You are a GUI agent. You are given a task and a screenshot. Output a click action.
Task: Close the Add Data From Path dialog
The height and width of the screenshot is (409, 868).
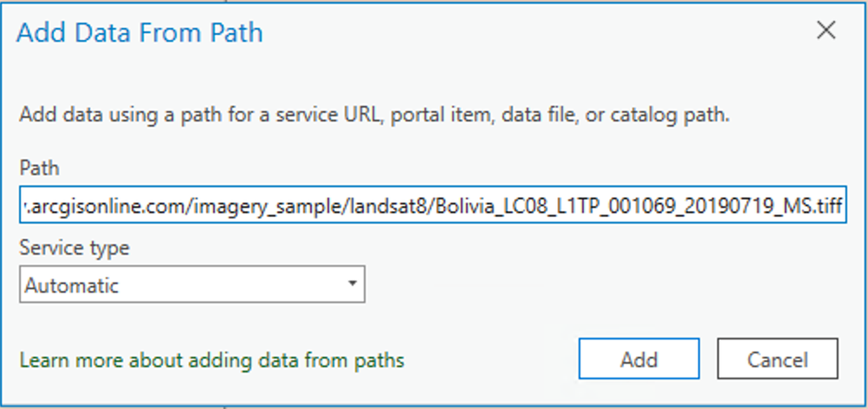point(826,30)
